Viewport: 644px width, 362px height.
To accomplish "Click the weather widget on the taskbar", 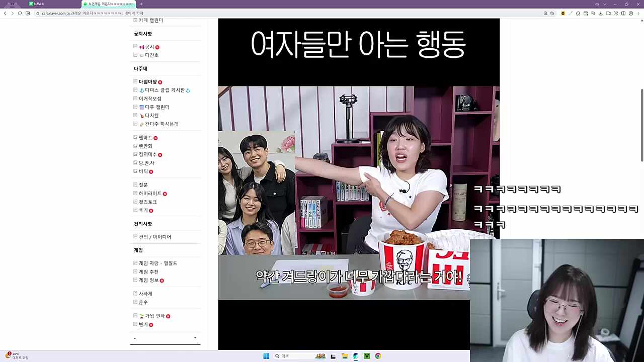I will [x=17, y=355].
